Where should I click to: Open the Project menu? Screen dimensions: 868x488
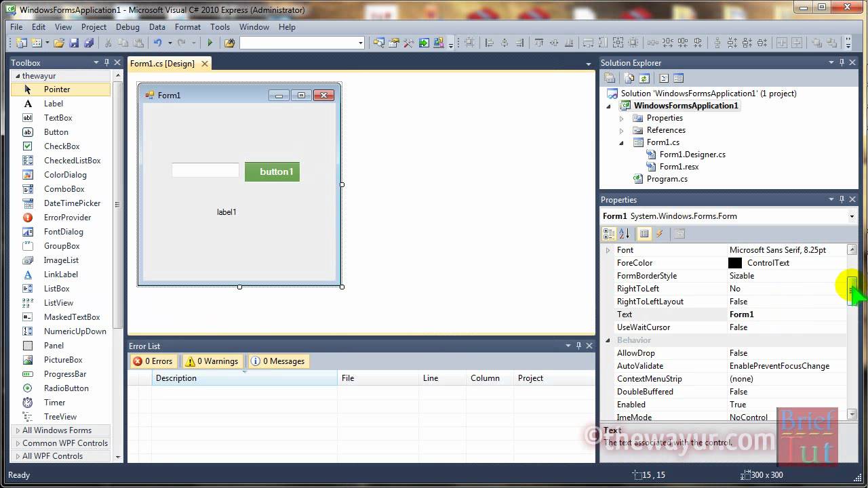tap(94, 27)
